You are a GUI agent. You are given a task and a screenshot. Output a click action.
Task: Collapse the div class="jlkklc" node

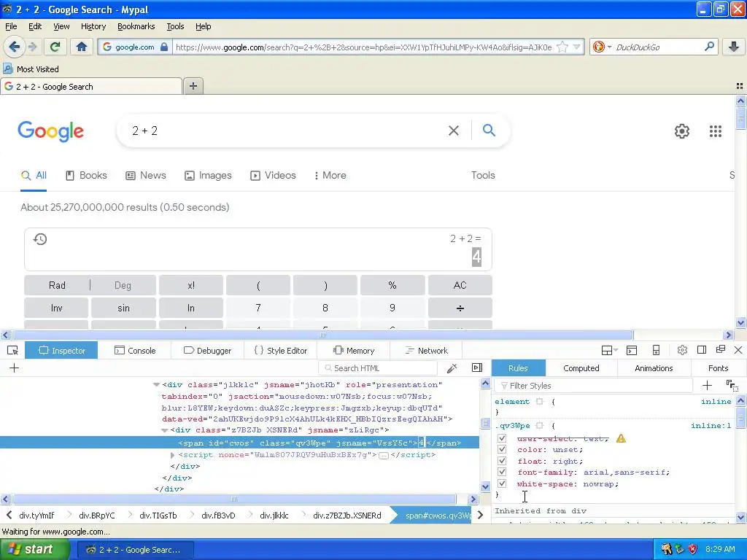pyautogui.click(x=156, y=384)
